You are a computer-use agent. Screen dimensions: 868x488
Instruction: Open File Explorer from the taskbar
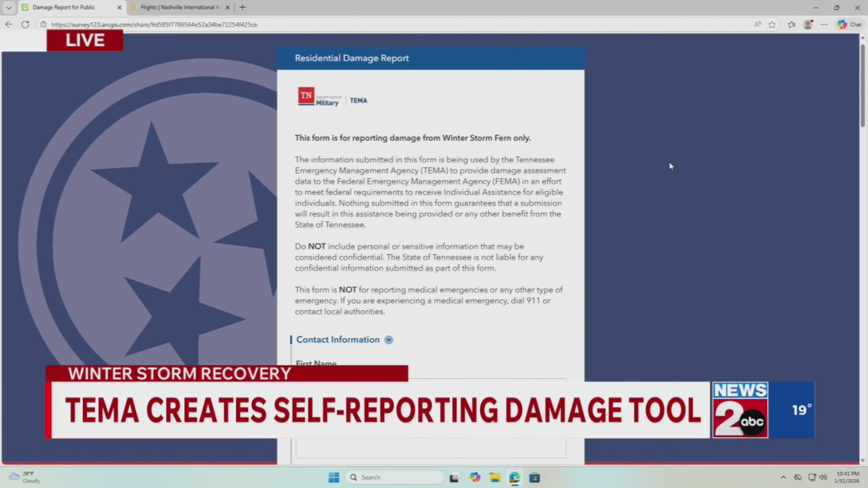point(495,478)
